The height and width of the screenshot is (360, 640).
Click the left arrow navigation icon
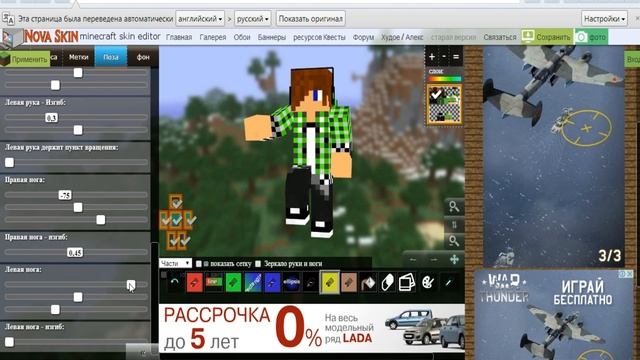(413, 260)
